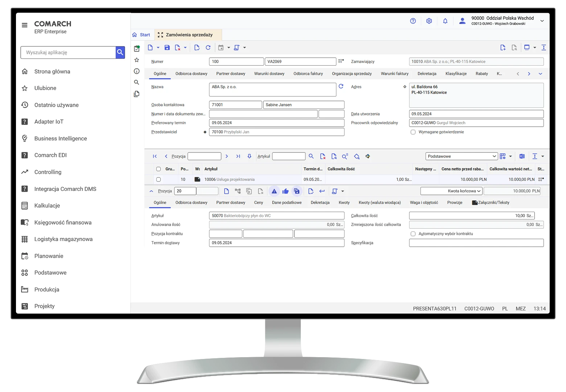Switch to the Warunki dostawy tab
The image size is (566, 392).
pos(269,74)
